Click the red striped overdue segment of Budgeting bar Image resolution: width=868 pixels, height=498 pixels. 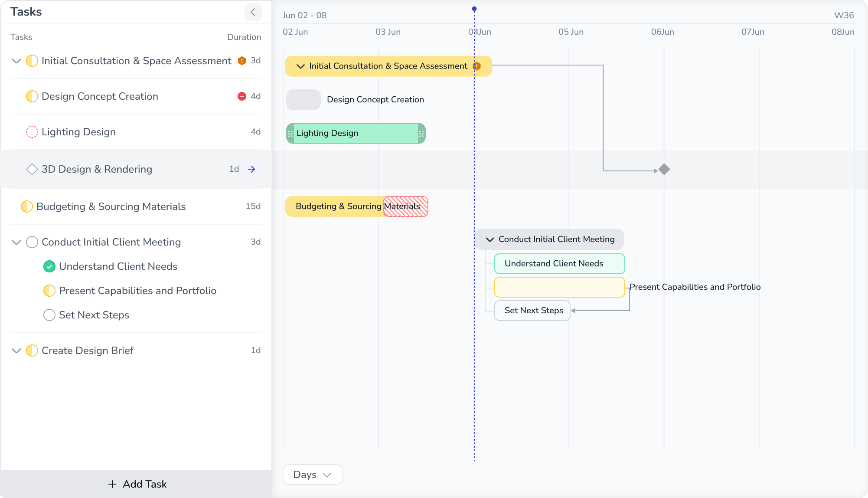[406, 206]
